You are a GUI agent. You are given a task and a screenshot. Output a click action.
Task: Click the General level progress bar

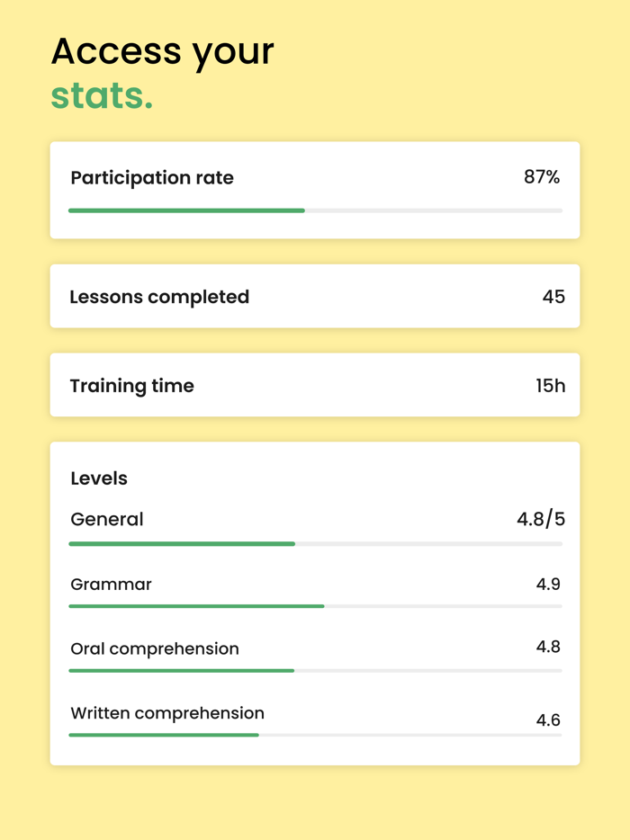[x=315, y=544]
